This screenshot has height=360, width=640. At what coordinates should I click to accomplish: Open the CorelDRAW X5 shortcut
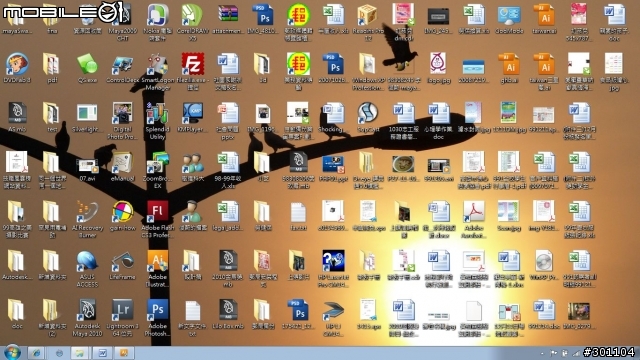192,22
